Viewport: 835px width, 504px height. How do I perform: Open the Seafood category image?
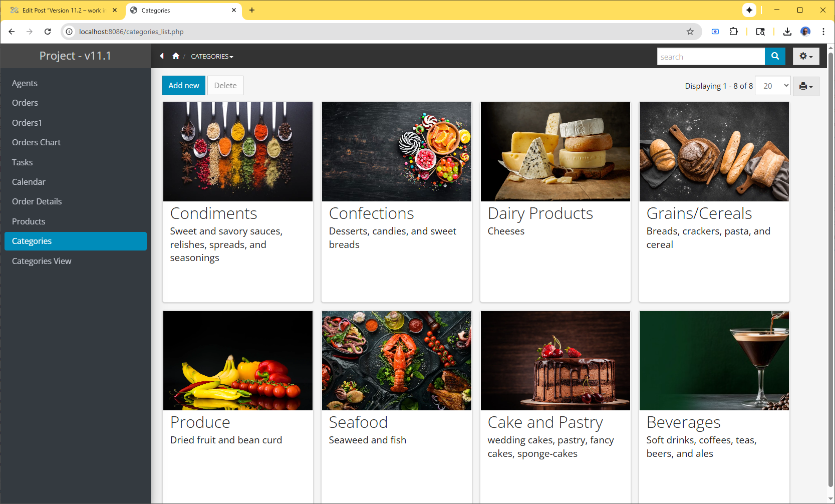pos(396,361)
